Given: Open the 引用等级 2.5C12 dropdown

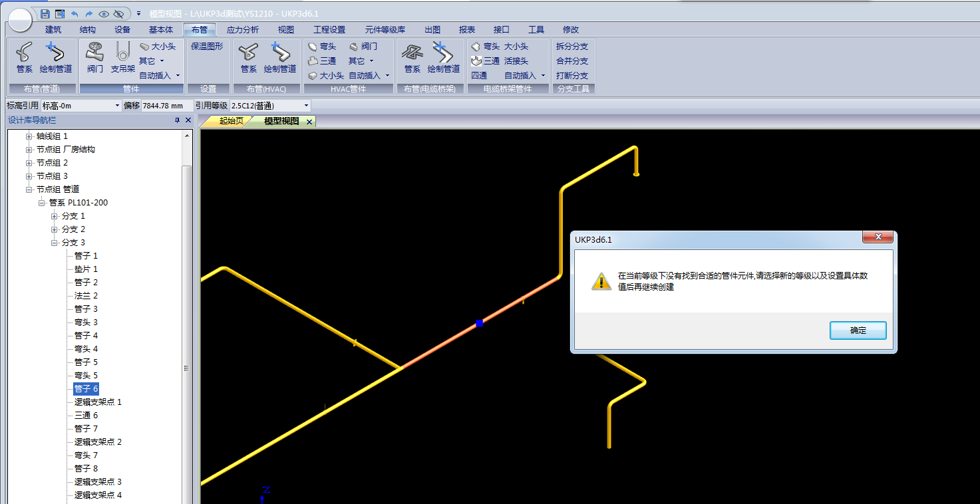Looking at the screenshot, I should 306,106.
